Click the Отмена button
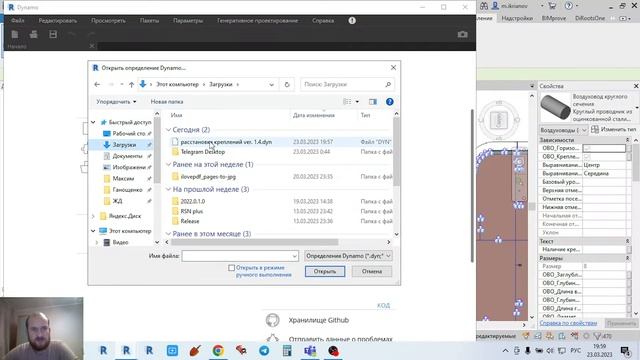 pyautogui.click(x=372, y=271)
